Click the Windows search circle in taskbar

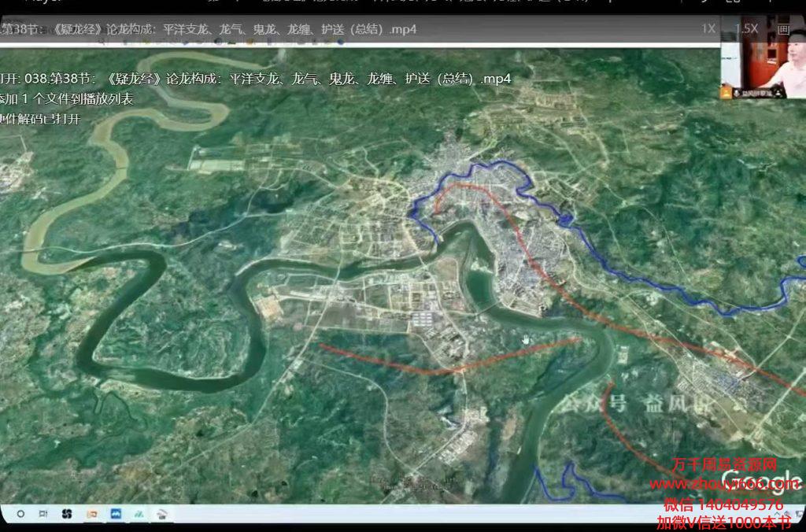20,514
